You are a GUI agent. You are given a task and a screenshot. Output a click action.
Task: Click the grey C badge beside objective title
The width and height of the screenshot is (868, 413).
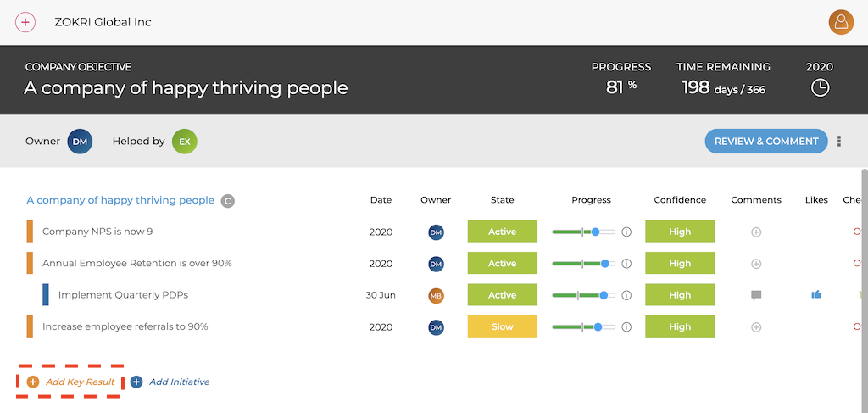point(227,200)
